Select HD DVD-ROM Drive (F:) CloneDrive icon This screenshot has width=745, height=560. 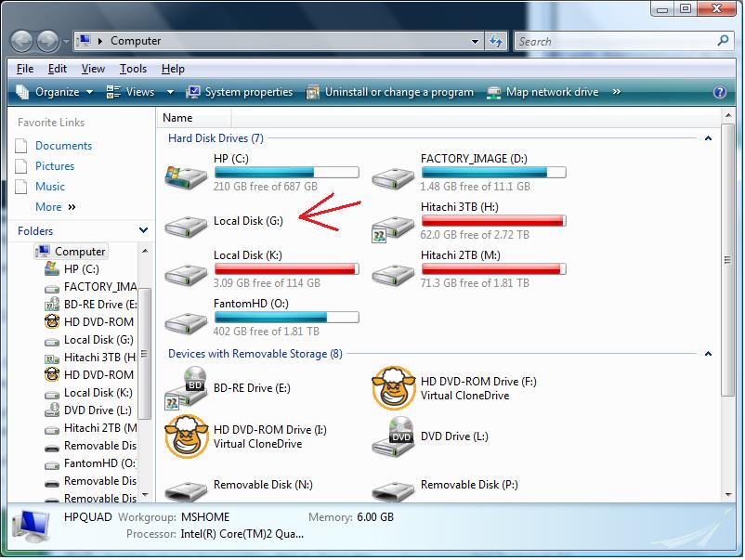393,388
